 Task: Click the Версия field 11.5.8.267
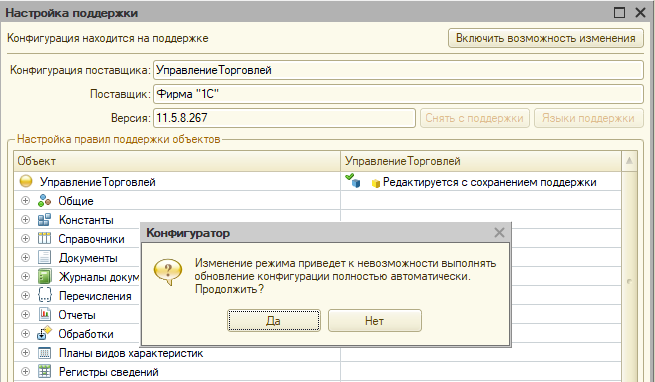click(284, 118)
